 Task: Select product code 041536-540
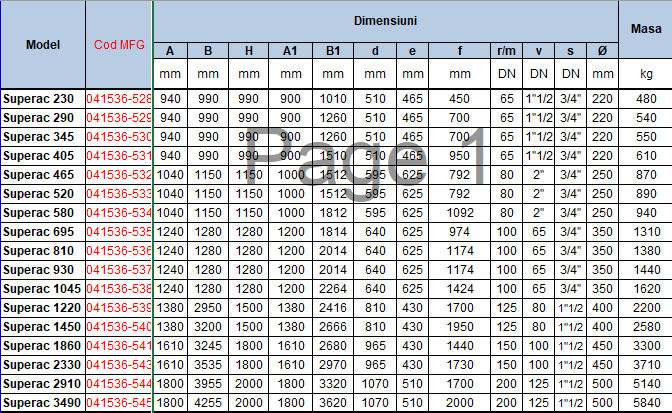pyautogui.click(x=119, y=326)
